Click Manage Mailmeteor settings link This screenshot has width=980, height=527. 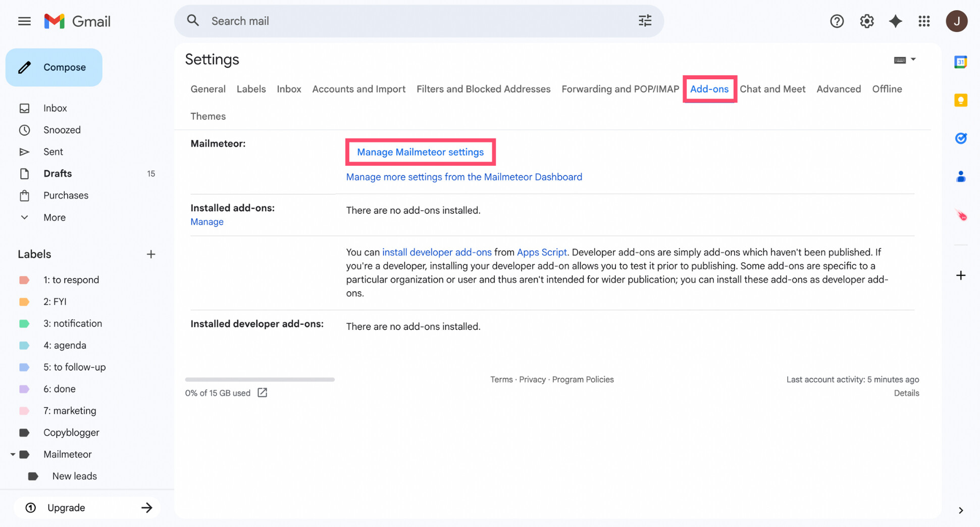tap(420, 152)
